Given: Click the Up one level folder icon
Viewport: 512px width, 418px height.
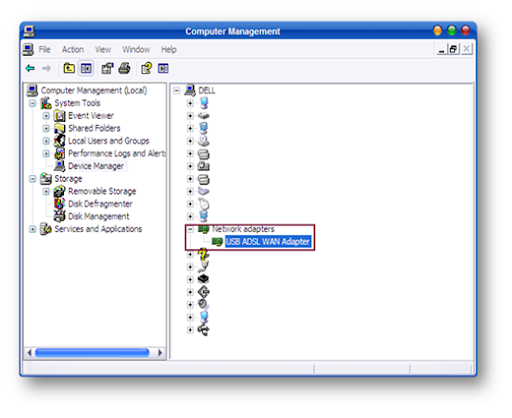Looking at the screenshot, I should 69,68.
